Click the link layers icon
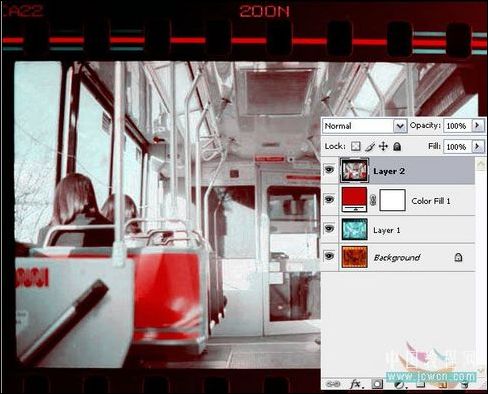 point(333,384)
